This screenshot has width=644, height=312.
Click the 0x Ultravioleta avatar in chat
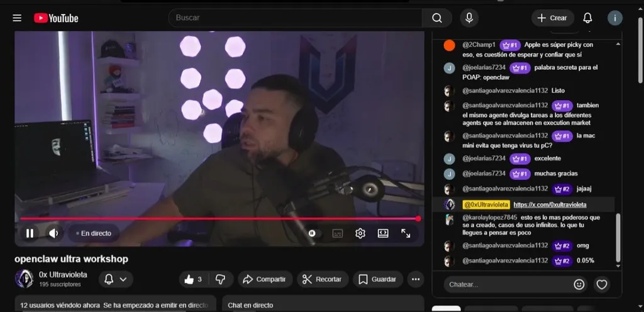pyautogui.click(x=449, y=204)
